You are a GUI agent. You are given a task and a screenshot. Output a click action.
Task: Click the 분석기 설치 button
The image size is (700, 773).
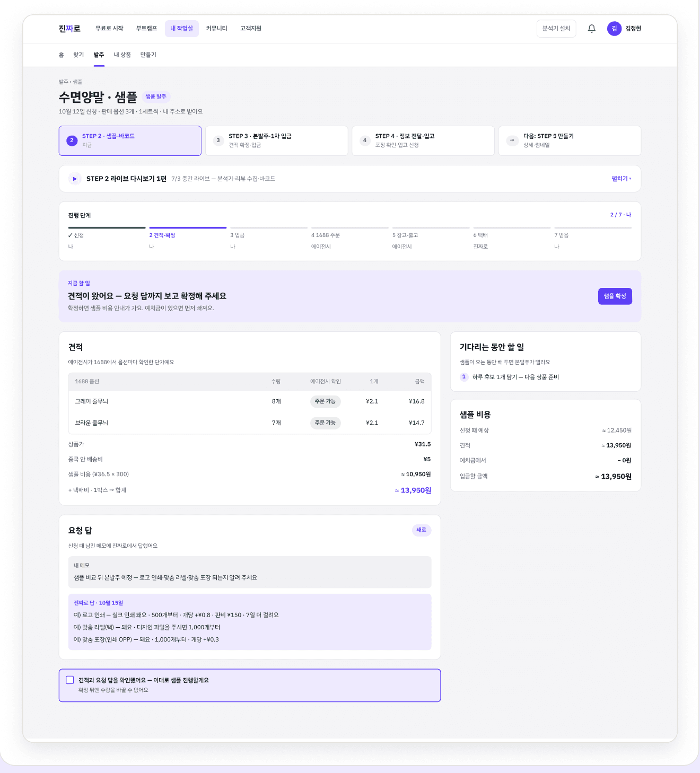556,29
